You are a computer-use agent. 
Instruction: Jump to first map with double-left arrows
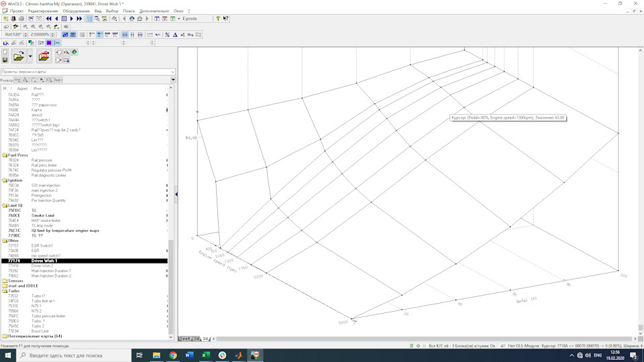[x=49, y=19]
